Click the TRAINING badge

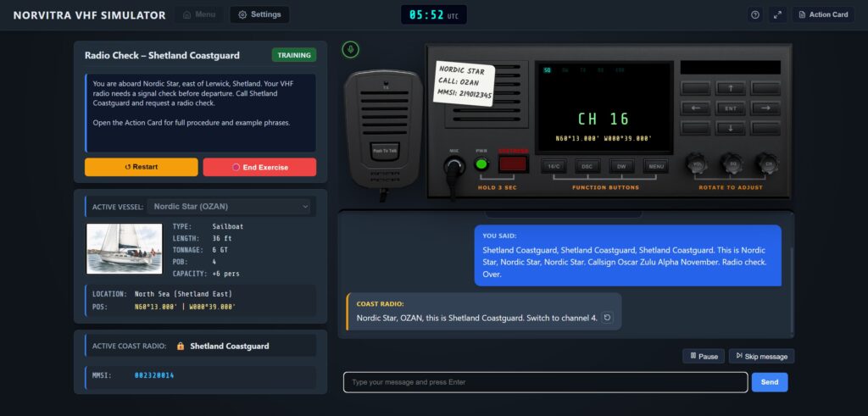[x=294, y=55]
